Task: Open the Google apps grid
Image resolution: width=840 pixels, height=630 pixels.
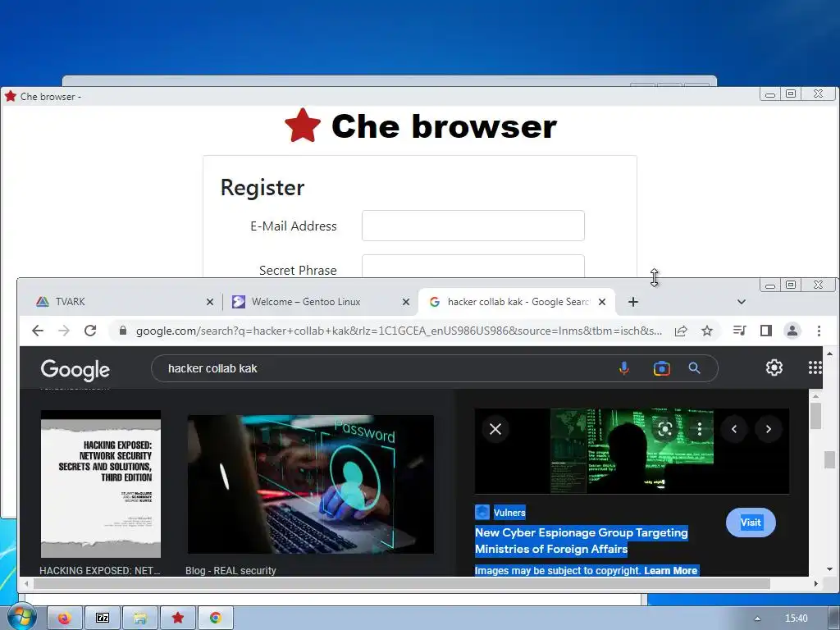Action: pos(815,367)
